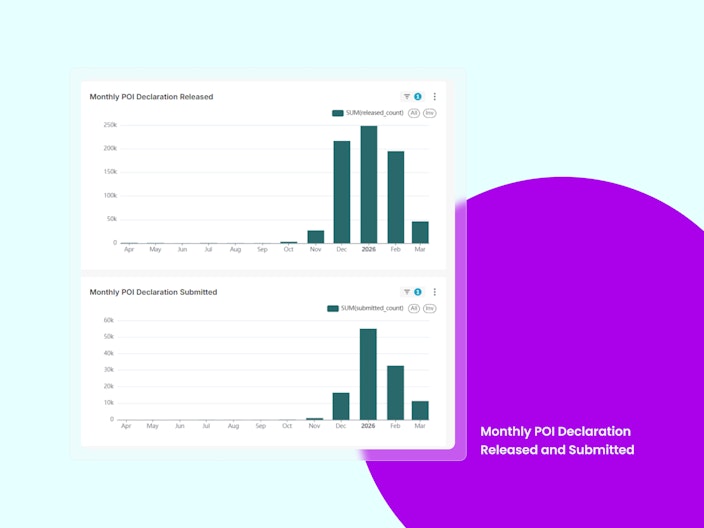Click the Jun label on Released chart axis
This screenshot has height=528, width=704.
pyautogui.click(x=182, y=249)
